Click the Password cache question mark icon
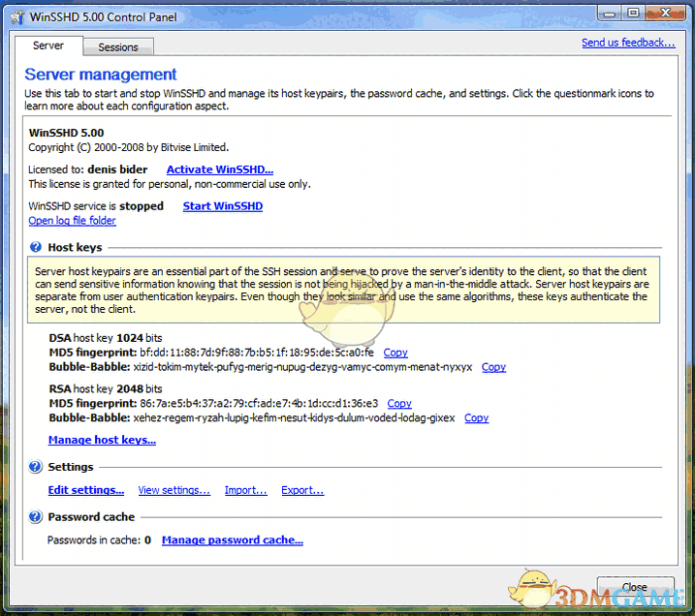This screenshot has height=616, width=695. pos(36,517)
